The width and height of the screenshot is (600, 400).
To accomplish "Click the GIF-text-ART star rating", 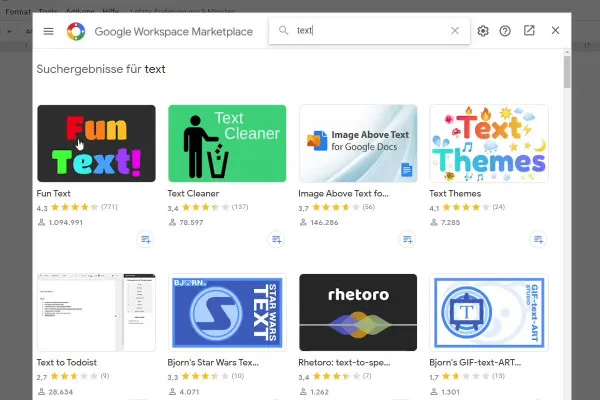I will 466,376.
